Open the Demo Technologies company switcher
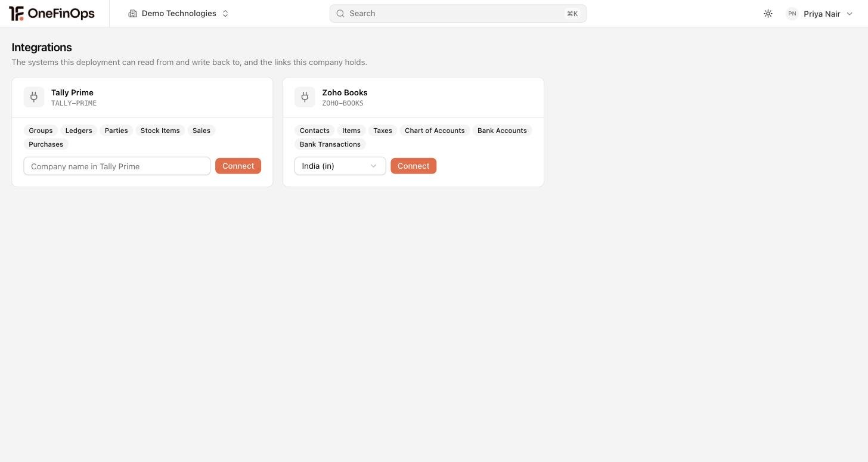The image size is (868, 462). tap(178, 14)
